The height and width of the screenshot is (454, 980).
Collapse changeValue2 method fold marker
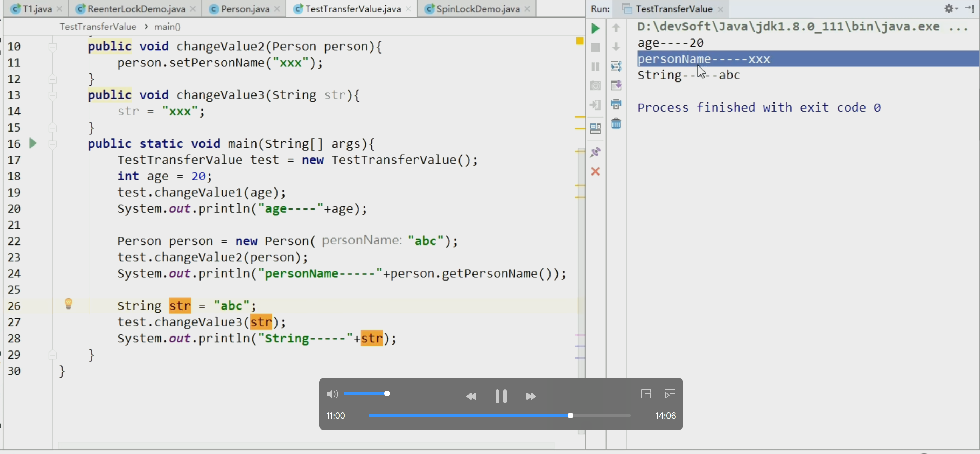point(52,47)
